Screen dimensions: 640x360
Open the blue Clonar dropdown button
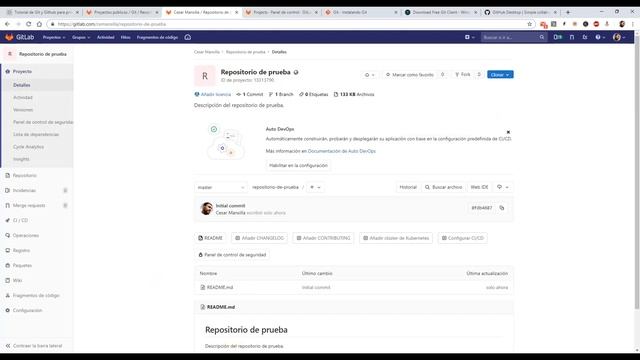500,75
